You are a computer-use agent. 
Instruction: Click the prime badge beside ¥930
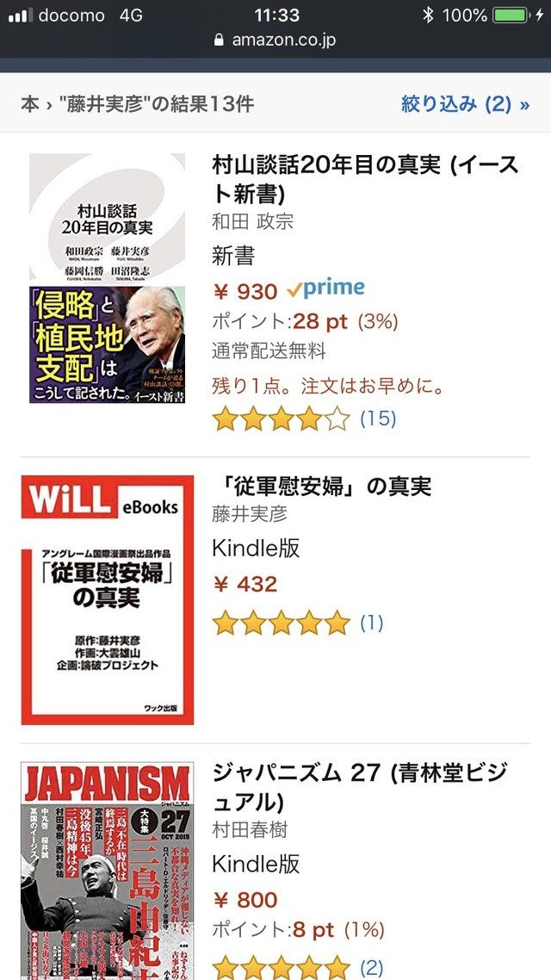click(x=325, y=288)
